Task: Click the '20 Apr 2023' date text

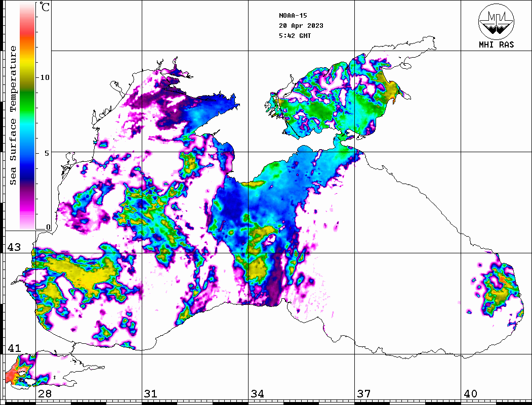Action: coord(301,26)
